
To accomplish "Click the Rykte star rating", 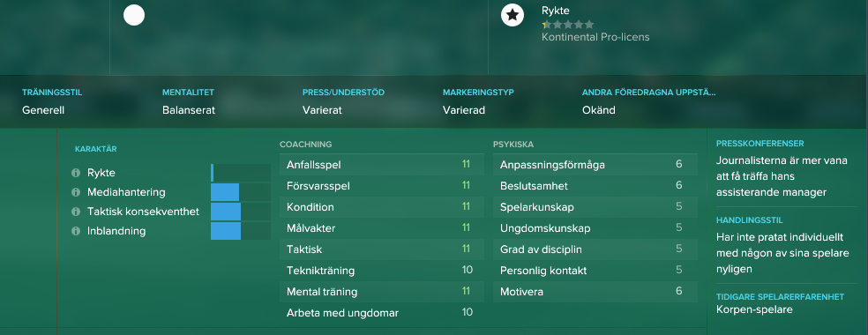I will 567,25.
